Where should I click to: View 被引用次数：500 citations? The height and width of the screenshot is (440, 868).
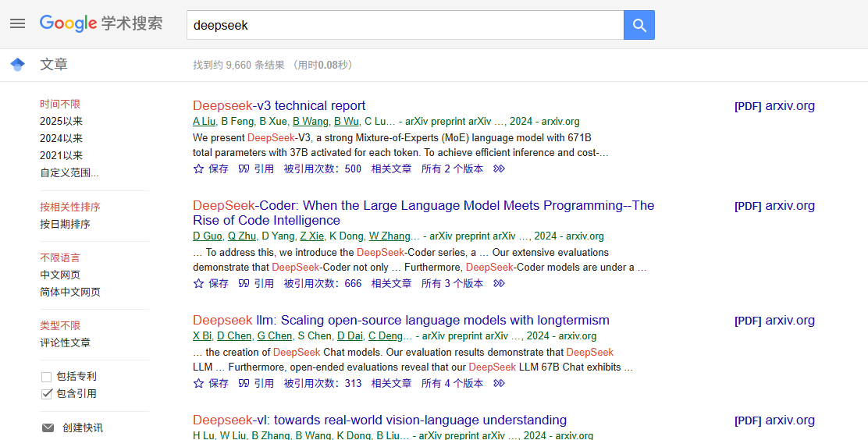(322, 169)
